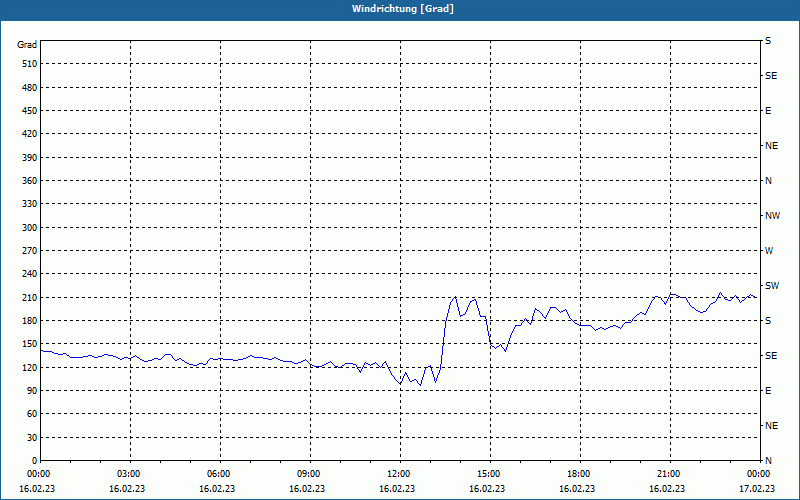This screenshot has height=500, width=800.
Task: Select the 510 value on the degree axis
Action: [30, 64]
